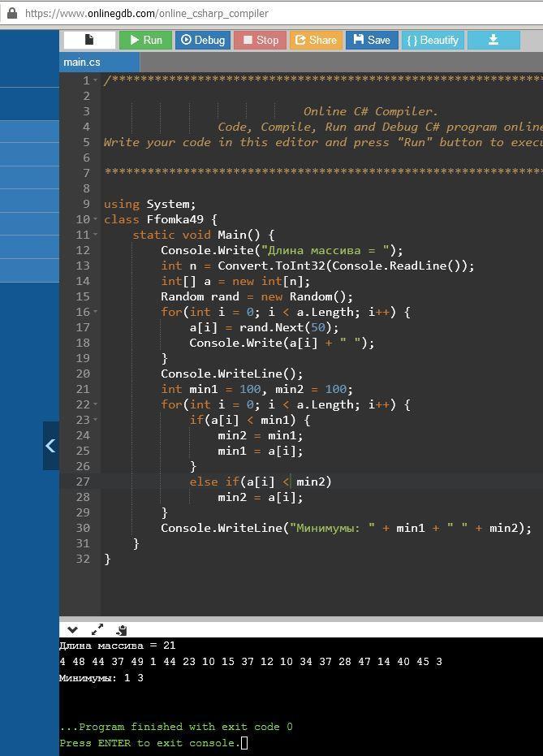Minimize the console panel with the down chevron

pos(73,629)
